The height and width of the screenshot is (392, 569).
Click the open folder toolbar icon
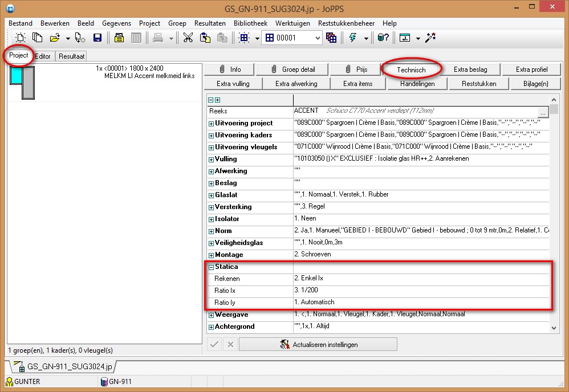point(55,38)
